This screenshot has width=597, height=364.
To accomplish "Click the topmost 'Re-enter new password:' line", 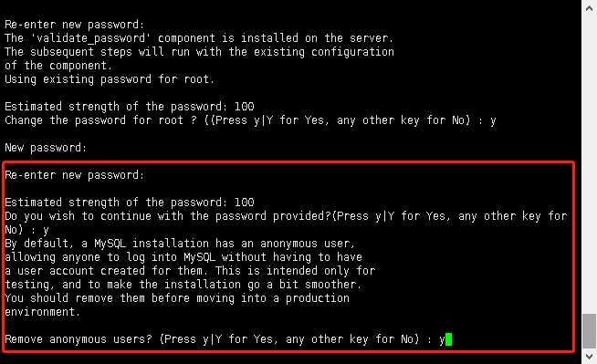I will (x=75, y=25).
